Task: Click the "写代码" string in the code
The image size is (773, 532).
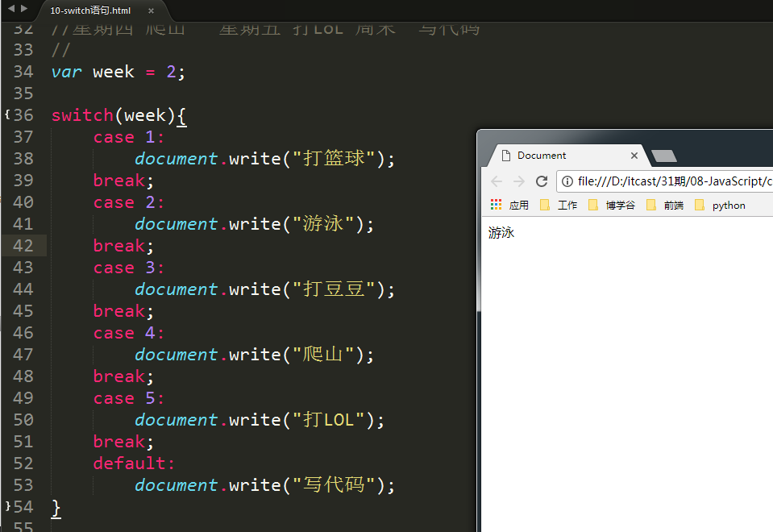Action: [x=334, y=485]
